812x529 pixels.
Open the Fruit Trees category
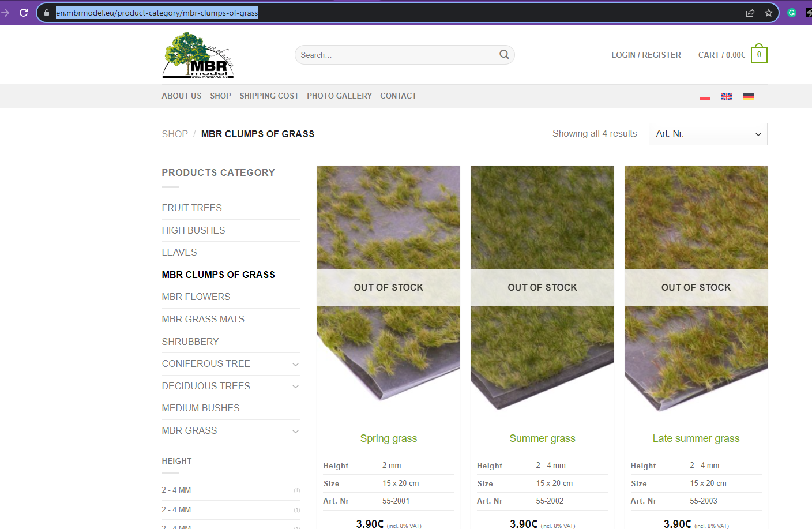(x=192, y=208)
